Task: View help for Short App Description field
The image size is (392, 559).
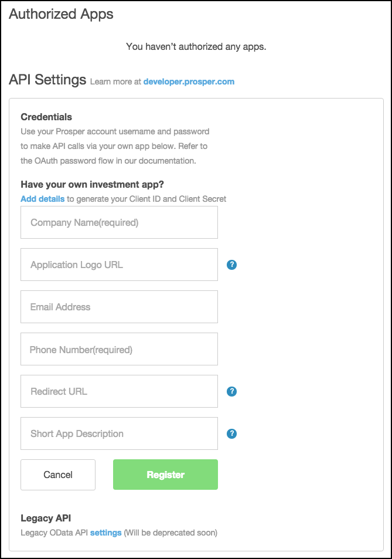Action: pos(231,433)
